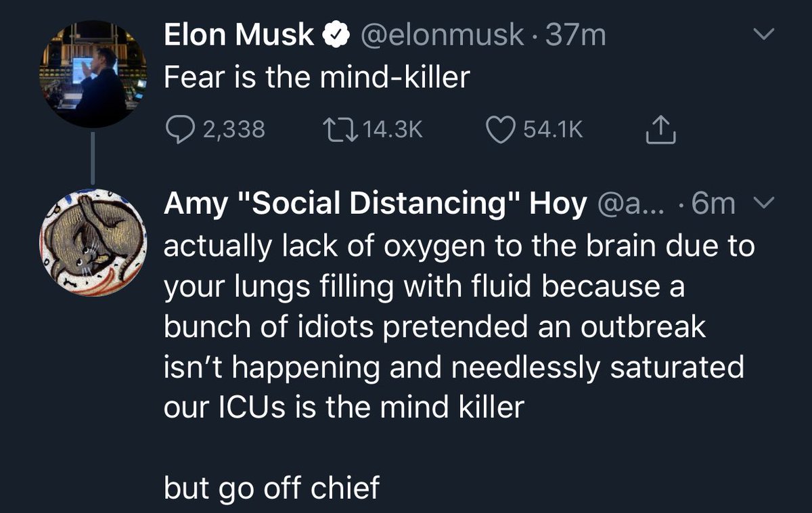Tap the share icon on Elon's tweet
This screenshot has width=812, height=513.
[x=660, y=131]
